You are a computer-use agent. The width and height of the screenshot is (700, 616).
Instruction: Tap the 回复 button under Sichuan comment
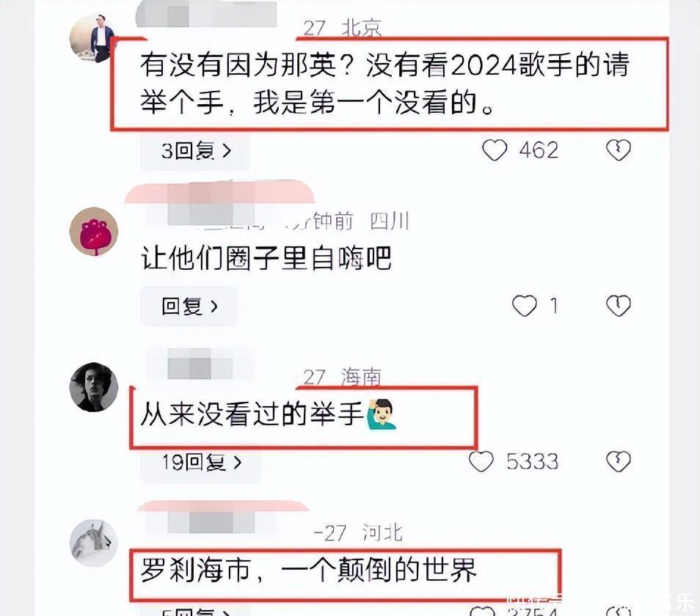tap(189, 307)
